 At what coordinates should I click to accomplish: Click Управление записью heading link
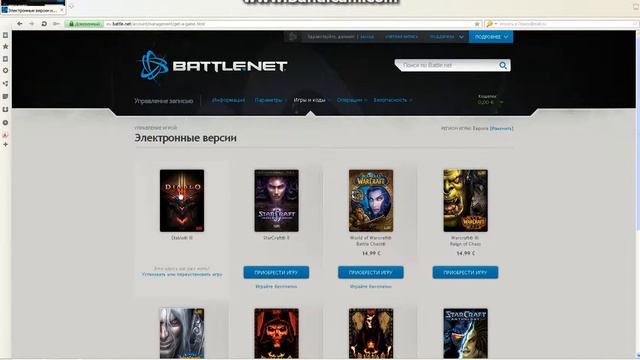click(x=164, y=101)
